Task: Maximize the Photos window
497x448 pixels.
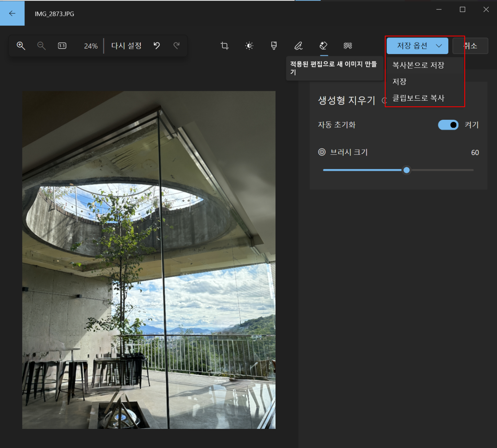Action: click(462, 9)
